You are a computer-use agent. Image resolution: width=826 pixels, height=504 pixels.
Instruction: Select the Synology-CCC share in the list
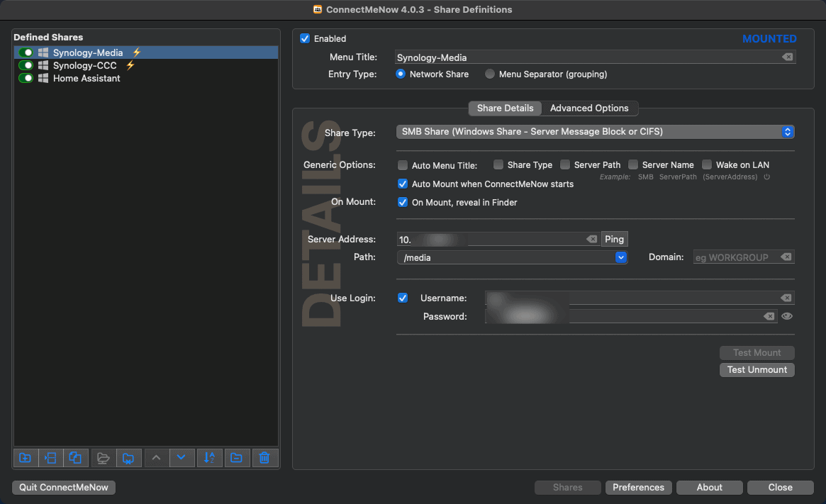click(146, 65)
